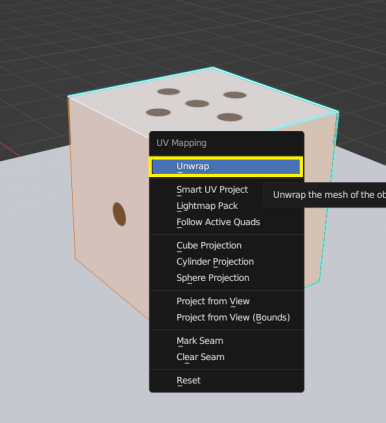This screenshot has height=423, width=386.
Task: Select Unwrap in the UV Mapping menu
Action: pos(226,166)
